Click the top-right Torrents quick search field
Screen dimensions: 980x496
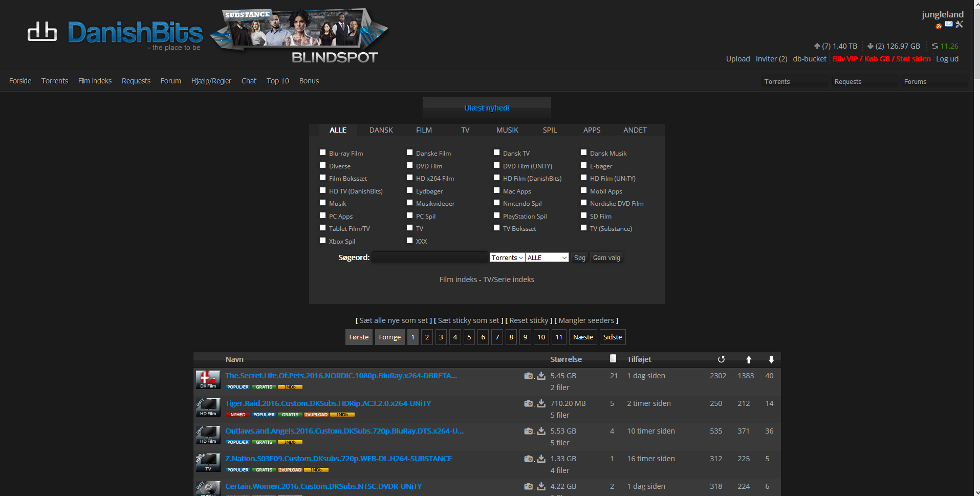tap(795, 81)
